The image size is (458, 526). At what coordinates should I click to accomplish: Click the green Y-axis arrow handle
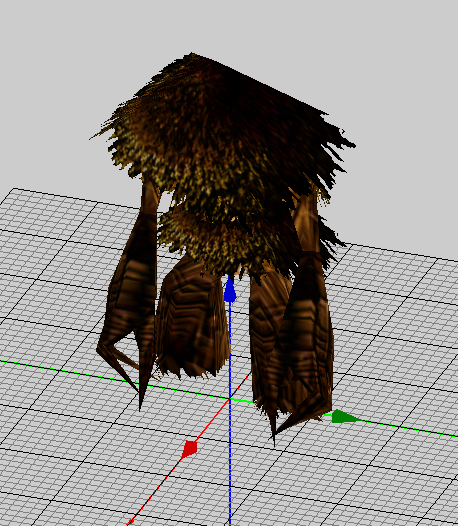tap(346, 417)
